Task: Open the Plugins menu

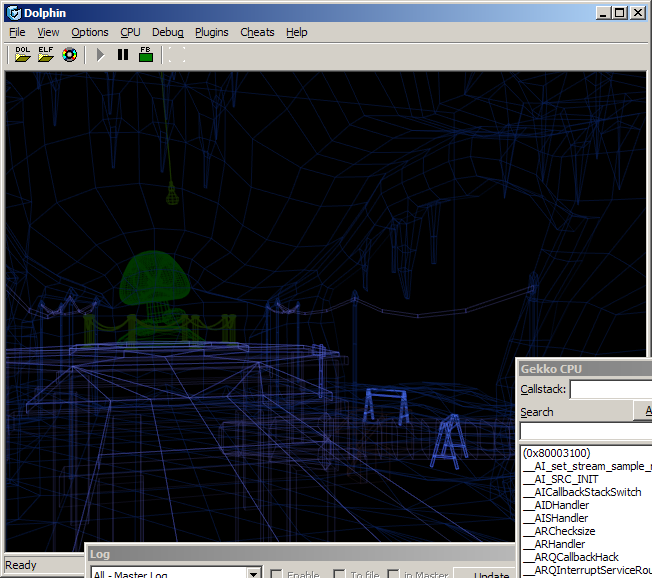Action: click(212, 32)
